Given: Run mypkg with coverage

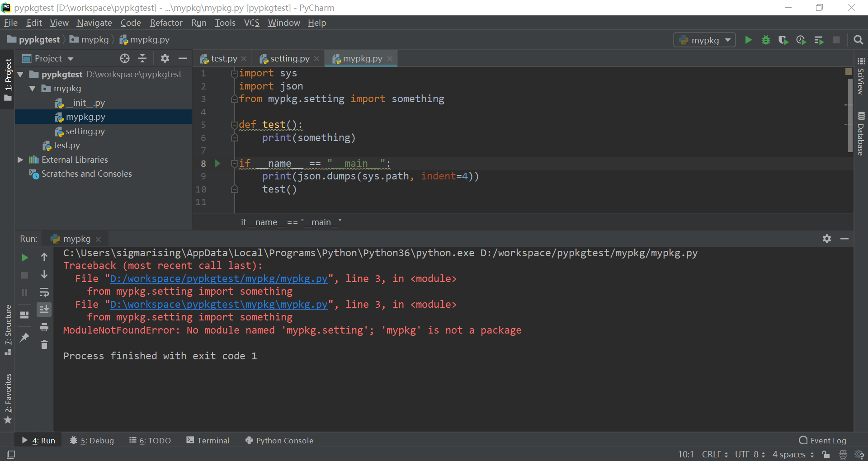Looking at the screenshot, I should [783, 40].
